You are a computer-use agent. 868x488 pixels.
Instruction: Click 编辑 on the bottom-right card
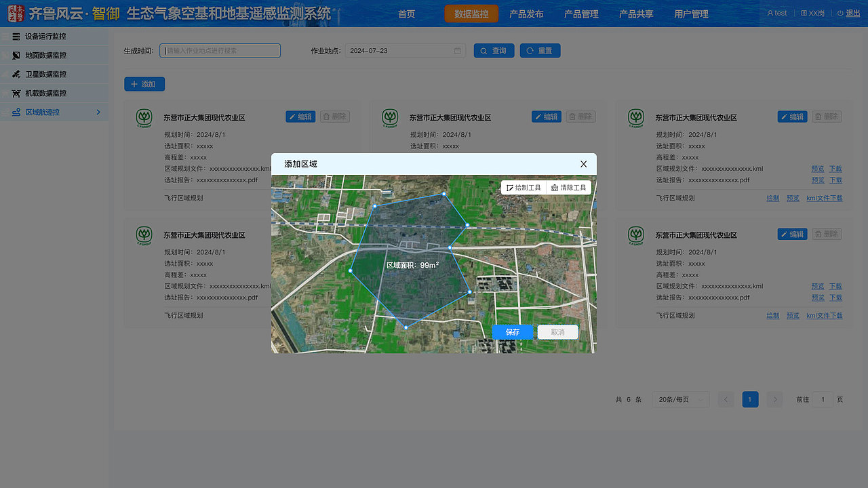click(792, 234)
